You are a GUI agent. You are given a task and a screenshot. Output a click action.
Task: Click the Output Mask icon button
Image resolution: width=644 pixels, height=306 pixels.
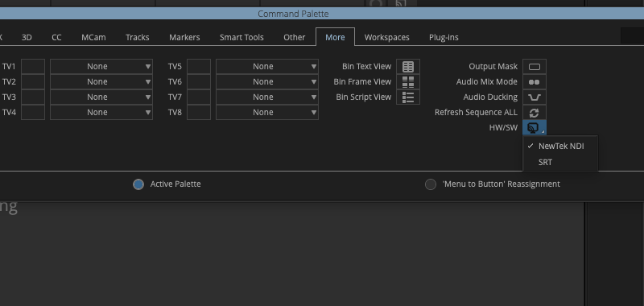tap(535, 67)
